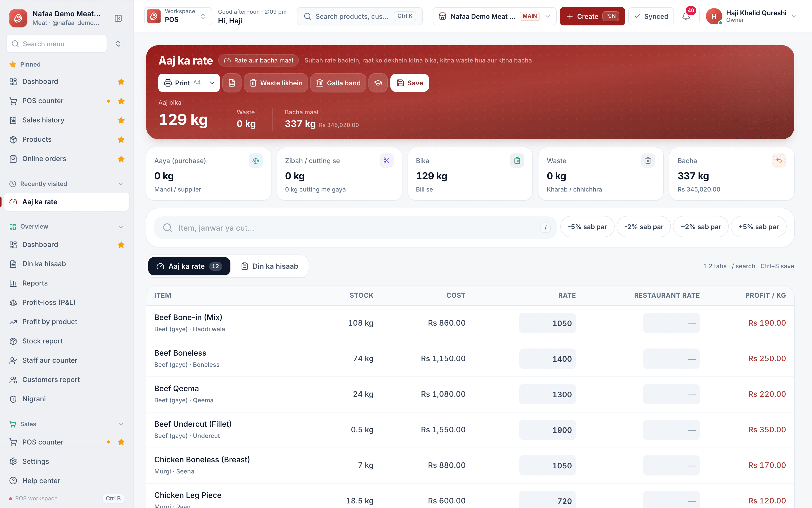Click the return arrow icon on Bacha card

tap(779, 161)
